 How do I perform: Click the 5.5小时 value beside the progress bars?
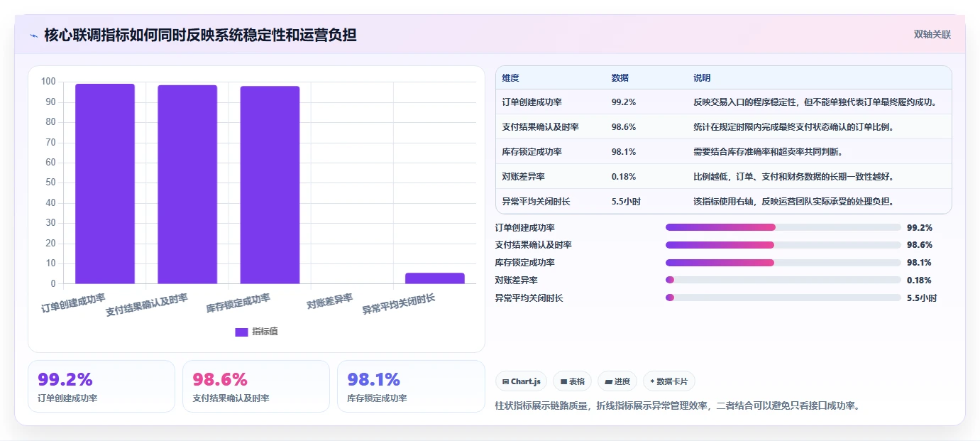tap(922, 298)
